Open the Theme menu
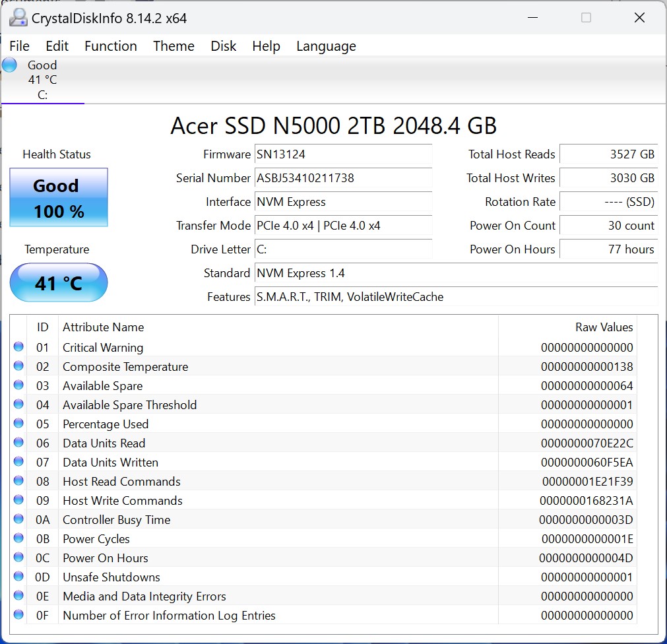The width and height of the screenshot is (667, 644). coord(174,46)
